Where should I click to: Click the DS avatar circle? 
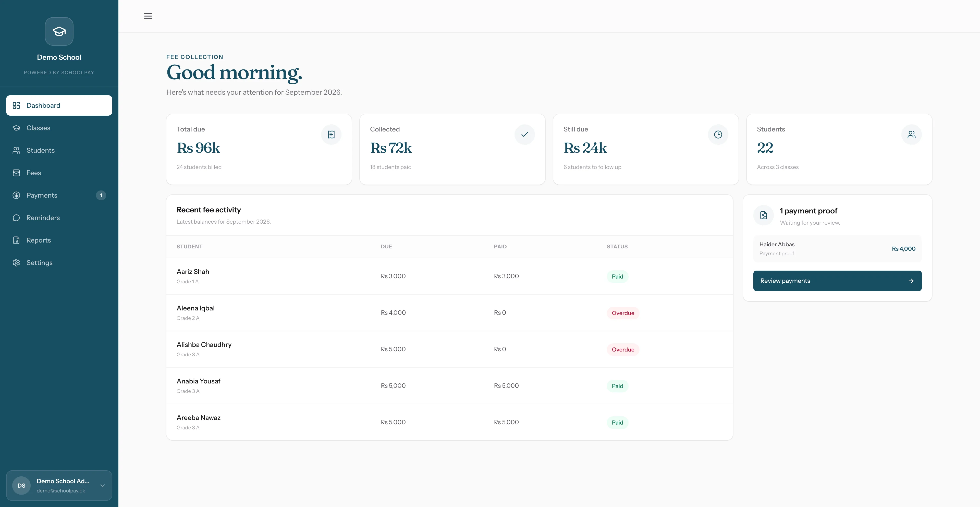click(x=21, y=485)
